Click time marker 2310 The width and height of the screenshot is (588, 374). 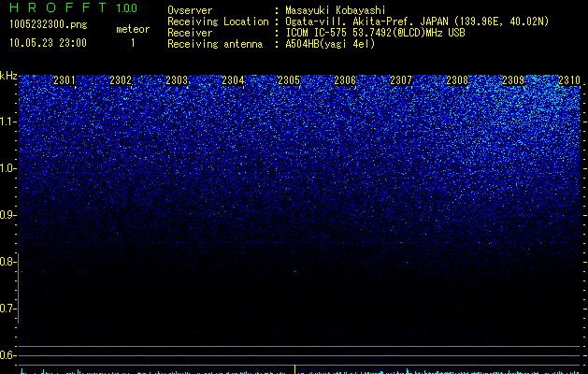[569, 80]
